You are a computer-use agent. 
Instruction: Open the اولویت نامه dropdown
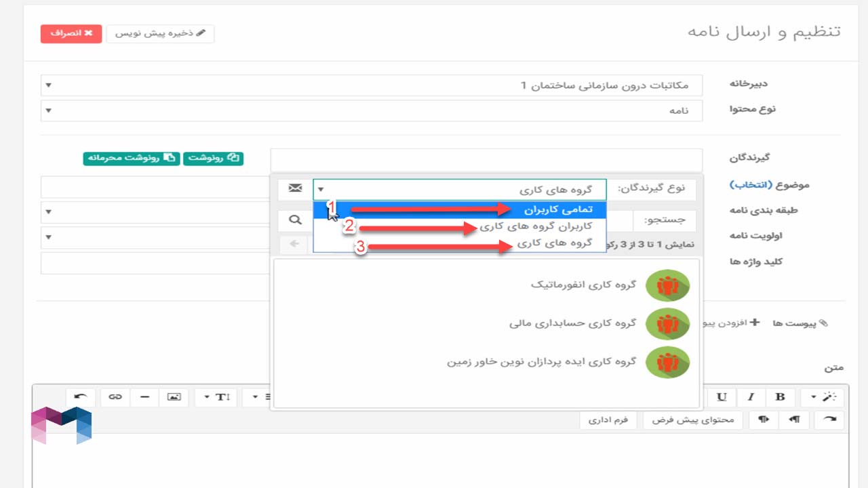[155, 238]
